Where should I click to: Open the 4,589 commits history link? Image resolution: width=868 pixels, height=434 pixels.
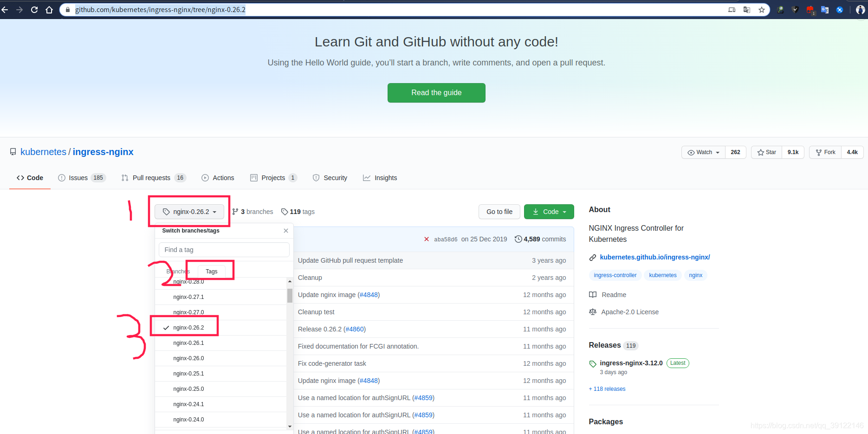click(x=540, y=239)
